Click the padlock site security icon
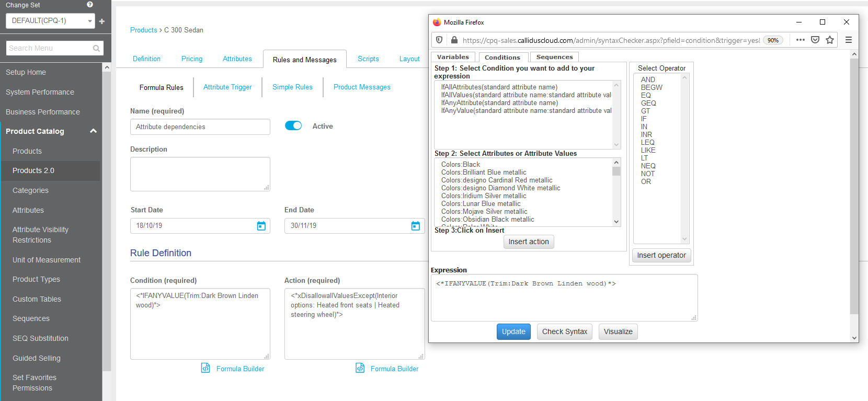 pos(454,40)
